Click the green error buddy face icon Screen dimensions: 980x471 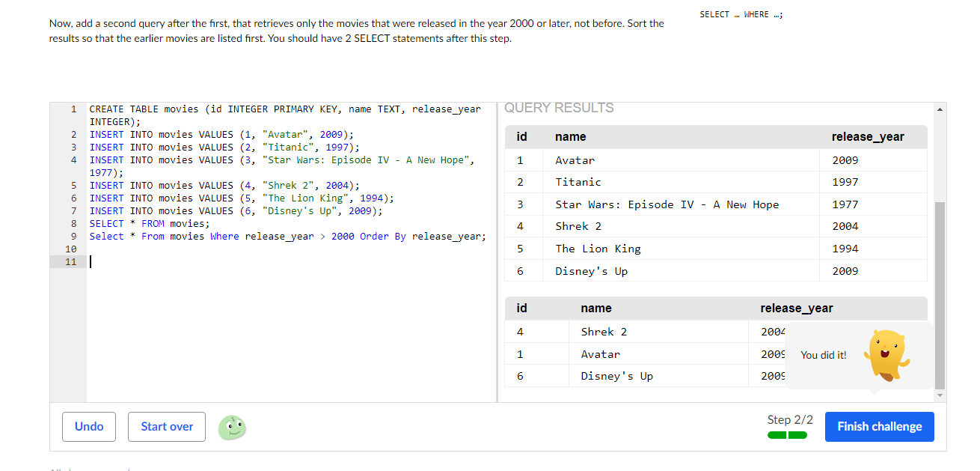tap(232, 427)
